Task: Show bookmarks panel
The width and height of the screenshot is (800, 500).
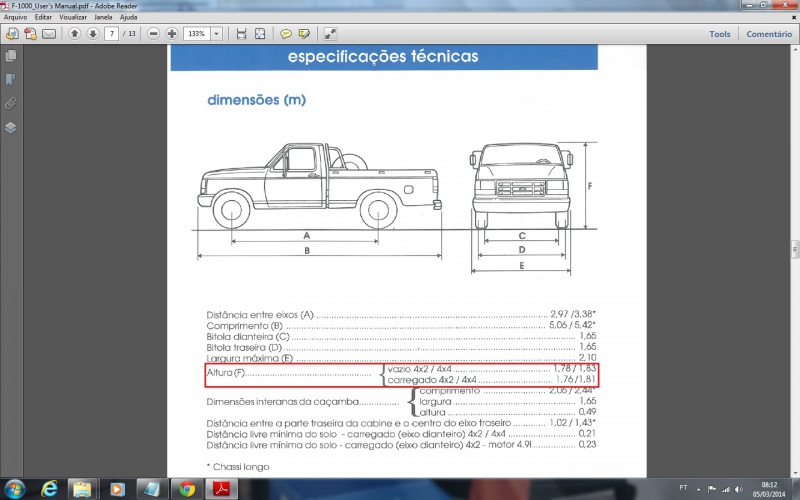Action: coord(11,79)
